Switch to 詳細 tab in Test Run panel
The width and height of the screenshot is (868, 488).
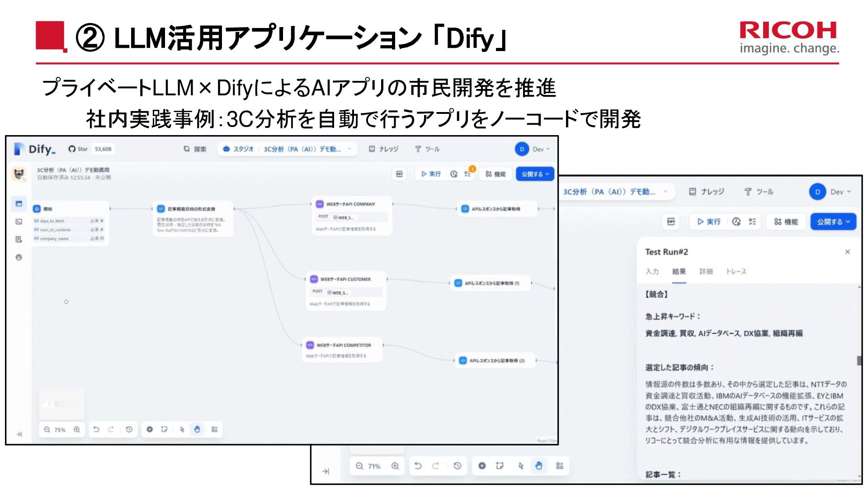706,271
